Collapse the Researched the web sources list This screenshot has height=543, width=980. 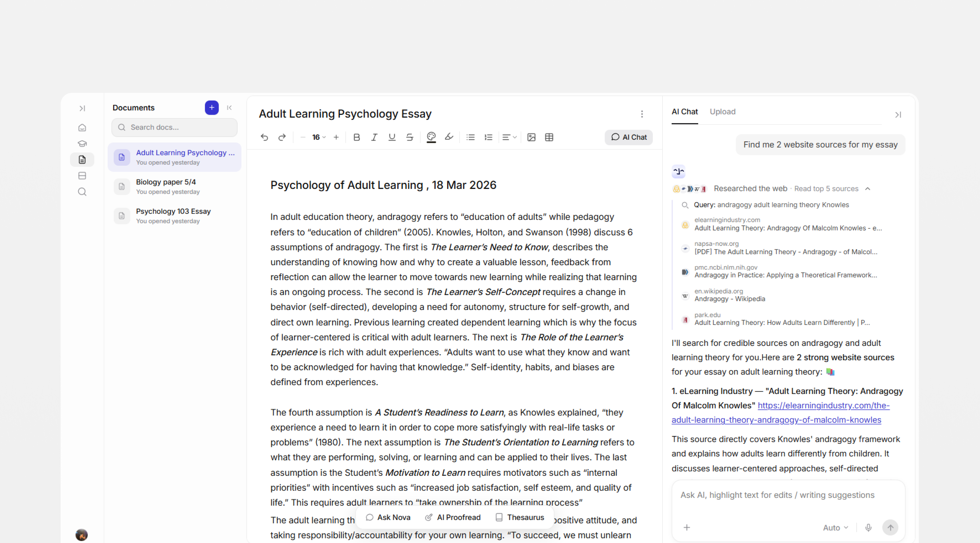[x=868, y=189]
